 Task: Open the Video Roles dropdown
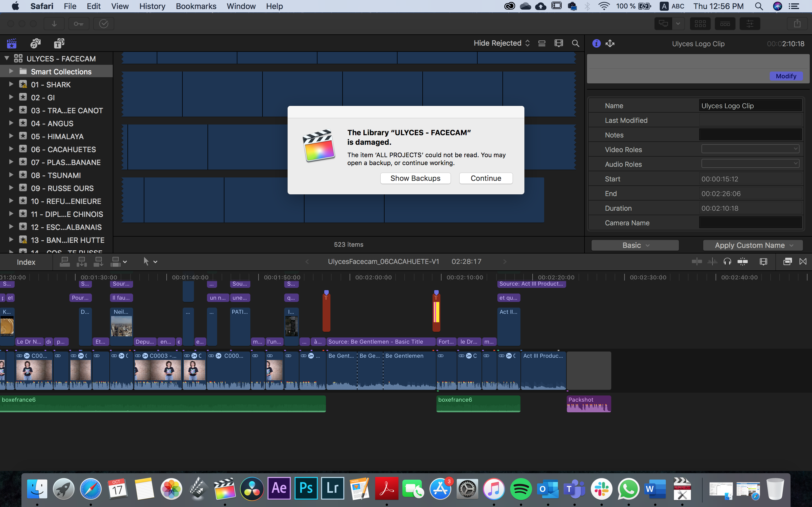tap(750, 149)
